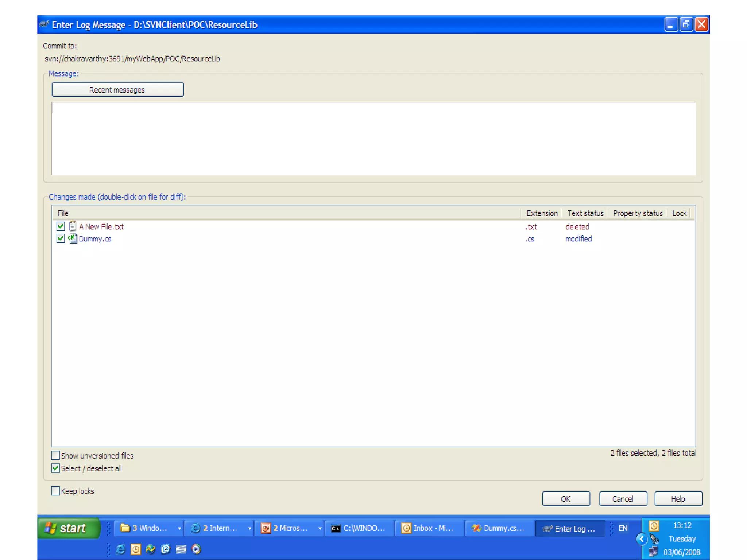Image resolution: width=747 pixels, height=560 pixels.
Task: Toggle Select / deselect all checkbox
Action: click(55, 468)
